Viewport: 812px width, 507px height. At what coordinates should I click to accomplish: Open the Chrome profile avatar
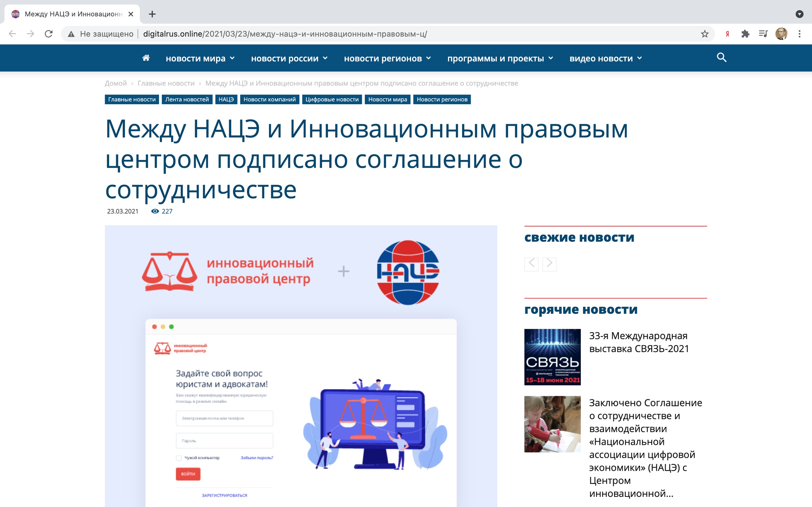[x=781, y=34]
